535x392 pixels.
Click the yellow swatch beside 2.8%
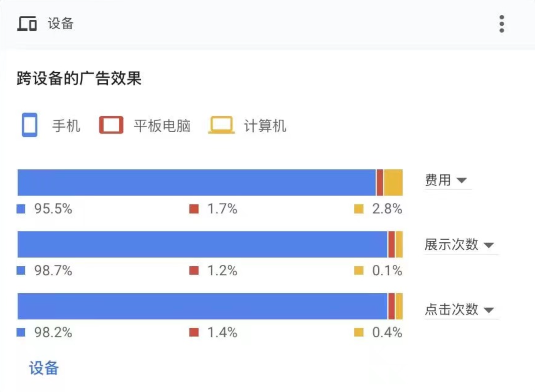pyautogui.click(x=359, y=209)
